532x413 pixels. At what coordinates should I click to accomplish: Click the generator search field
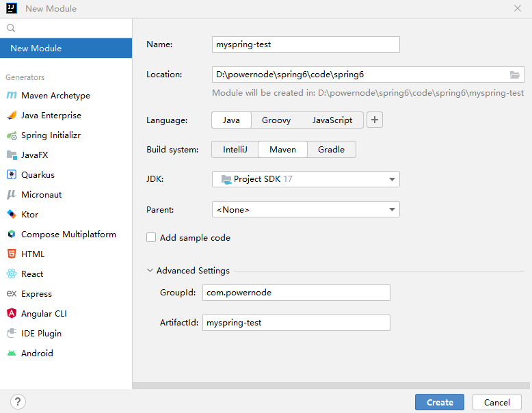tap(66, 28)
